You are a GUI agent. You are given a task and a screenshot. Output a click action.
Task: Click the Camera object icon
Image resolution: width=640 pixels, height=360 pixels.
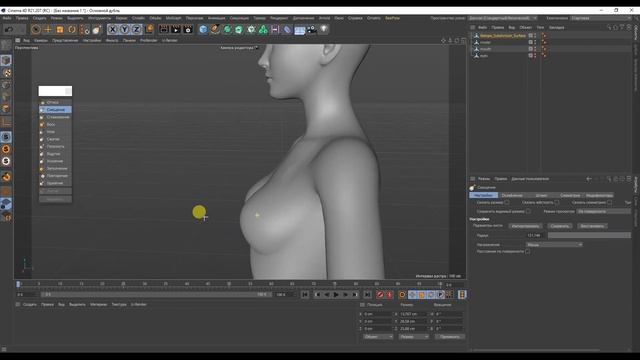312,29
